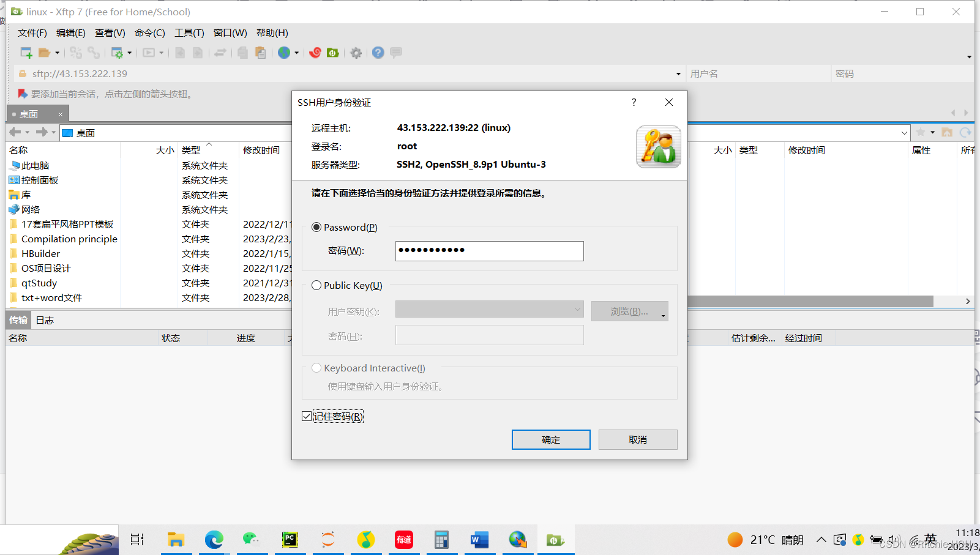Close the 桌面 local tab
980x555 pixels.
point(61,114)
